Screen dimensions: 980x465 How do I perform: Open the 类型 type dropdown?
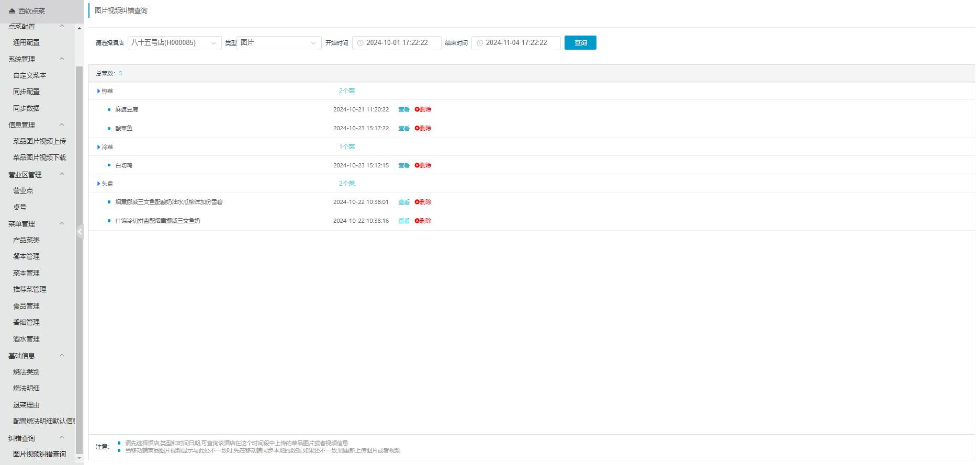coord(279,43)
